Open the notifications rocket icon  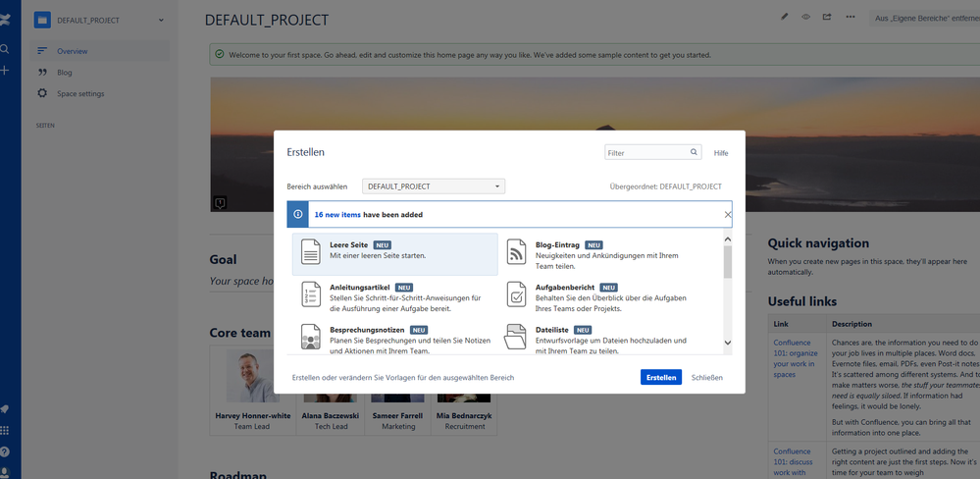click(5, 409)
